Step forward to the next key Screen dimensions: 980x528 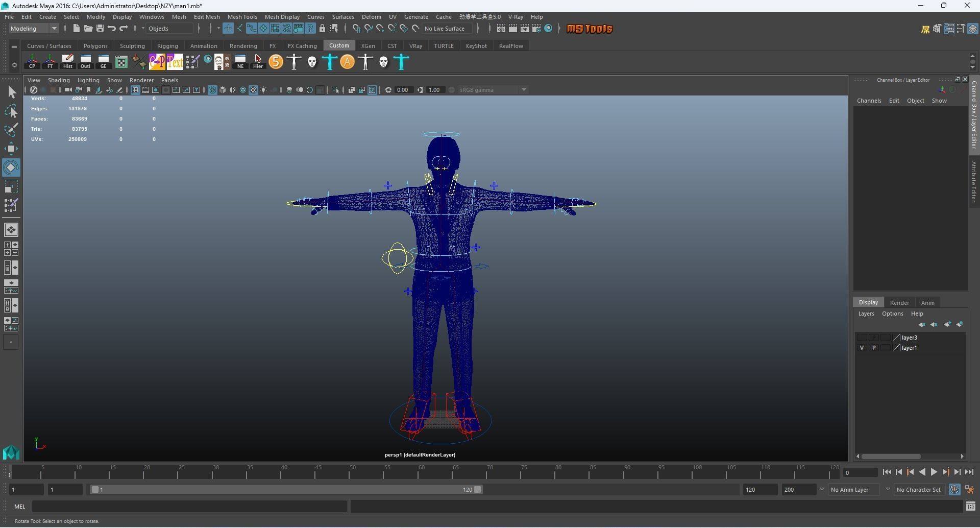click(x=946, y=472)
